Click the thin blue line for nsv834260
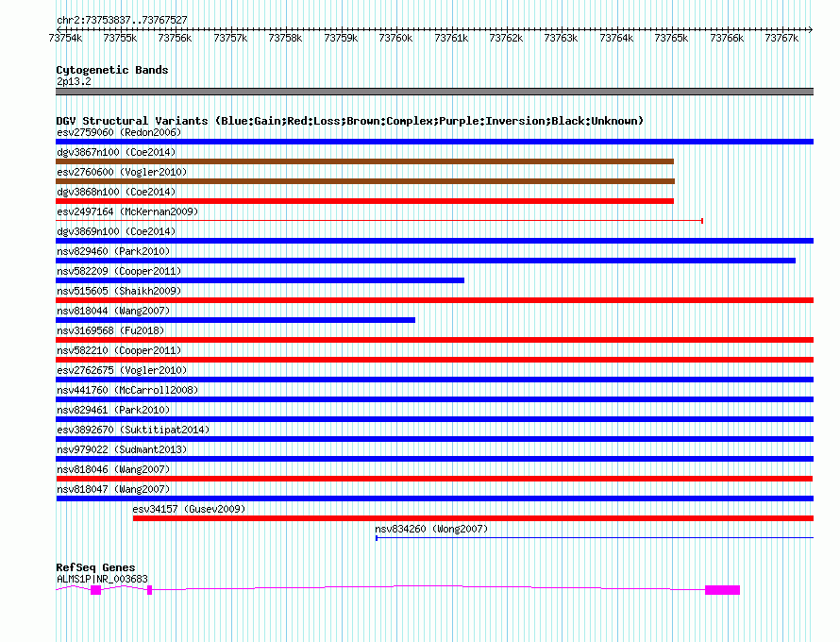The height and width of the screenshot is (642, 840). click(x=595, y=537)
